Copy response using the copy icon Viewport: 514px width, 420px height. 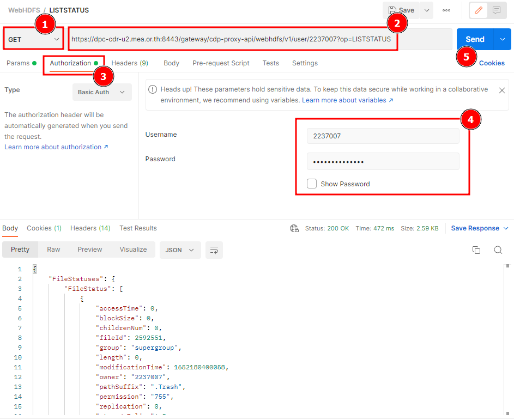476,250
